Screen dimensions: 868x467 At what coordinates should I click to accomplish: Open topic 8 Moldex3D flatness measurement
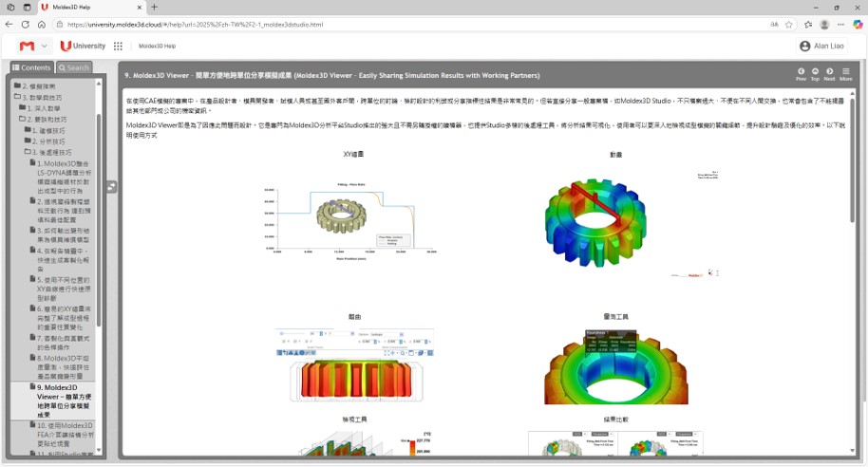click(64, 366)
